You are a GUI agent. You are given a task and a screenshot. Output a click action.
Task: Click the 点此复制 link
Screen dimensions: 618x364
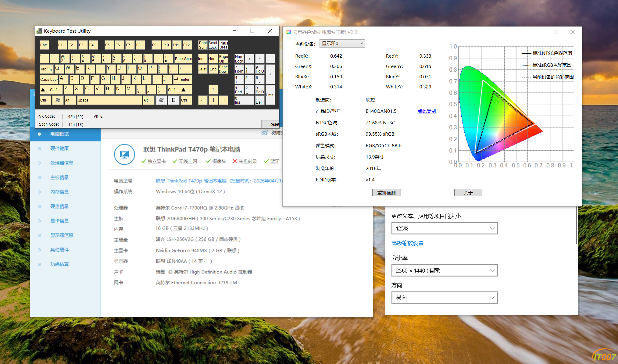(426, 111)
